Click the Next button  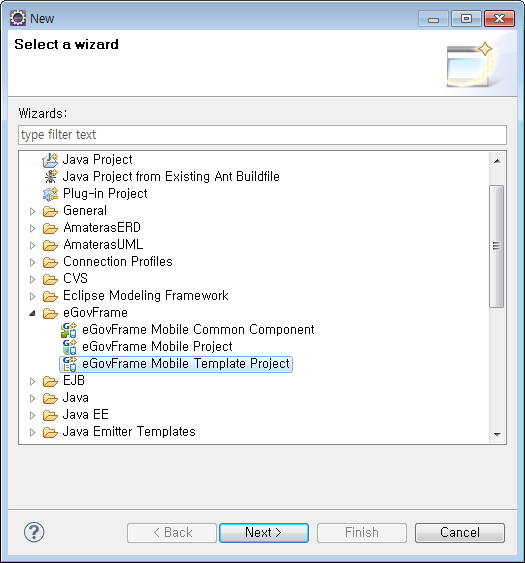(264, 532)
